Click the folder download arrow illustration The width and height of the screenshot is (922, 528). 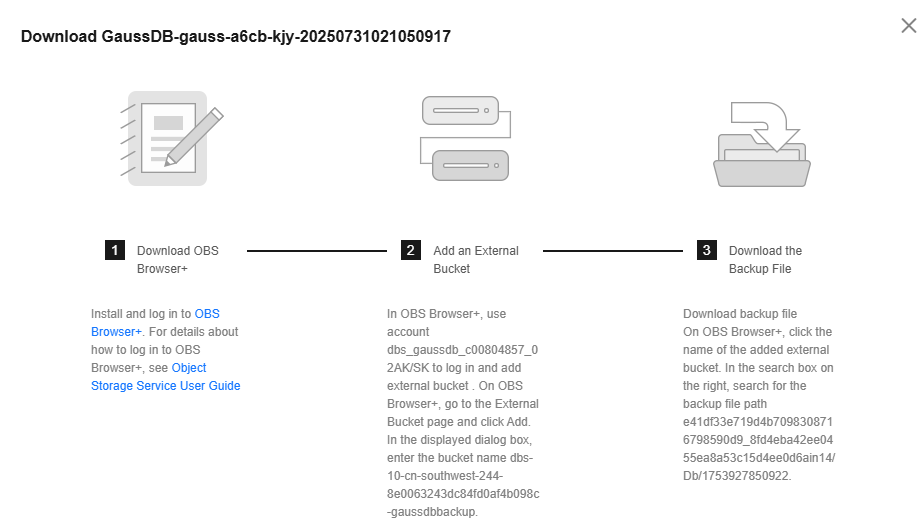coord(762,144)
